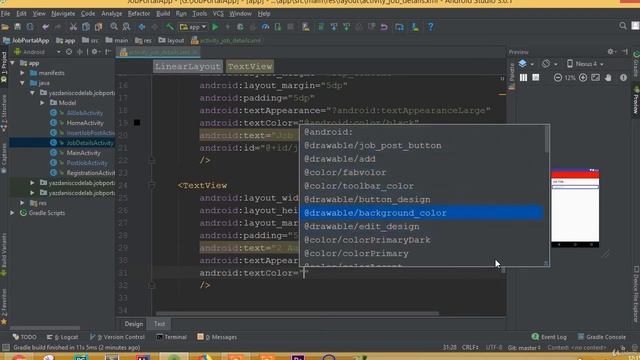Expand Gradle Scripts node
Image resolution: width=640 pixels, height=360 pixels.
[13, 213]
